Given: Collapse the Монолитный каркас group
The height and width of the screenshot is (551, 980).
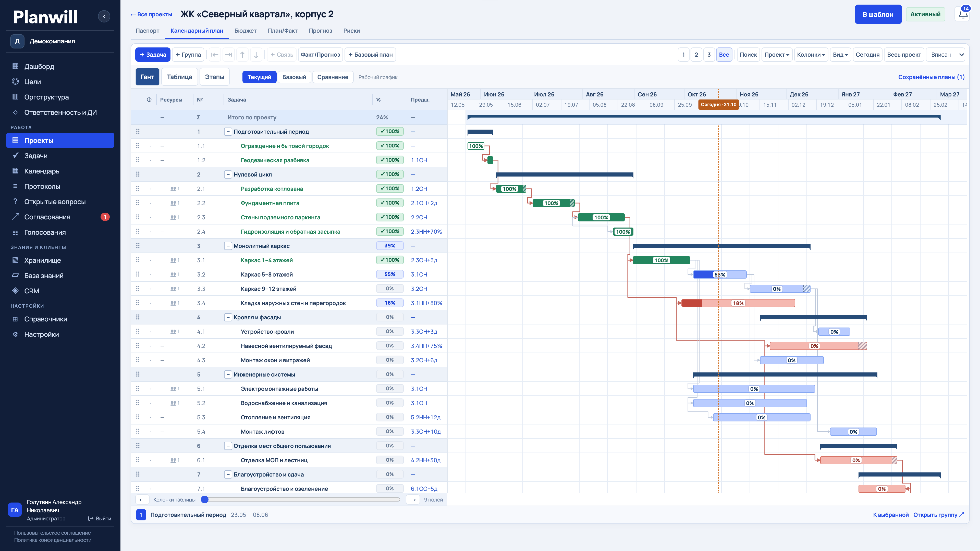Looking at the screenshot, I should click(x=228, y=246).
